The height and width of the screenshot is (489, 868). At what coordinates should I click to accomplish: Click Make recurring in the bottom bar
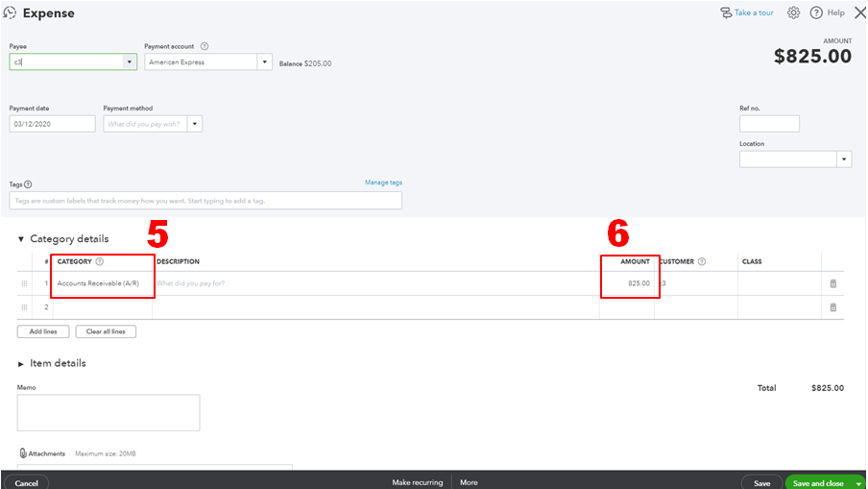pos(418,482)
